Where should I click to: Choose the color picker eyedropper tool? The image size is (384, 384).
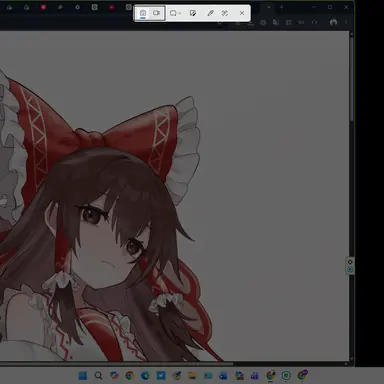point(210,13)
